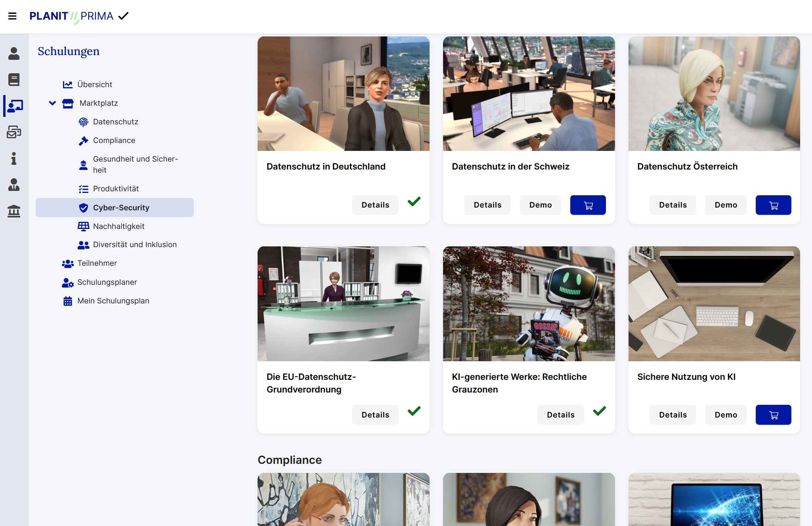Select the Nachhaltigkeit category
The image size is (812, 526).
click(x=118, y=226)
